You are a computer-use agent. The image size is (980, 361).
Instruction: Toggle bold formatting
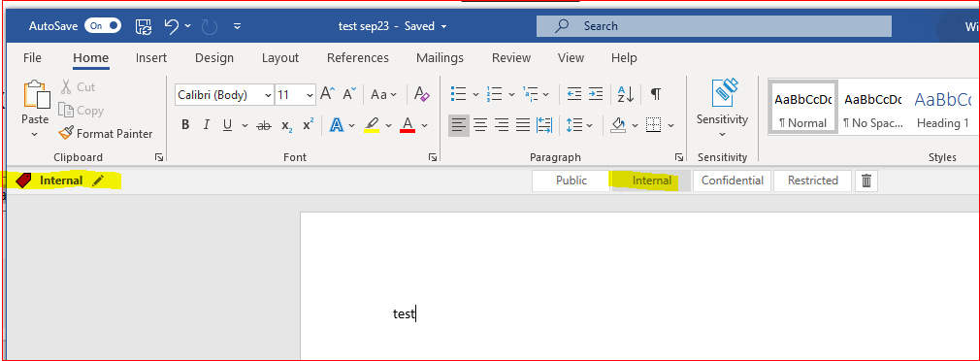(185, 125)
